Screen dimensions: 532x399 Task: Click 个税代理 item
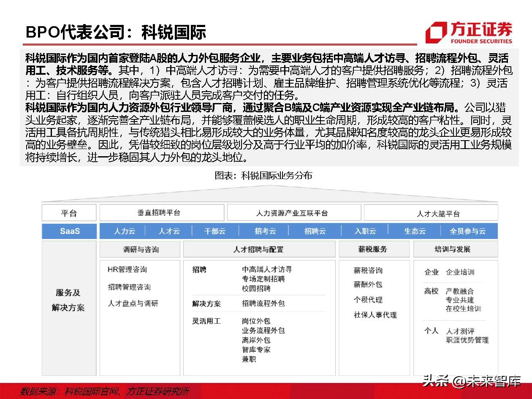[368, 300]
